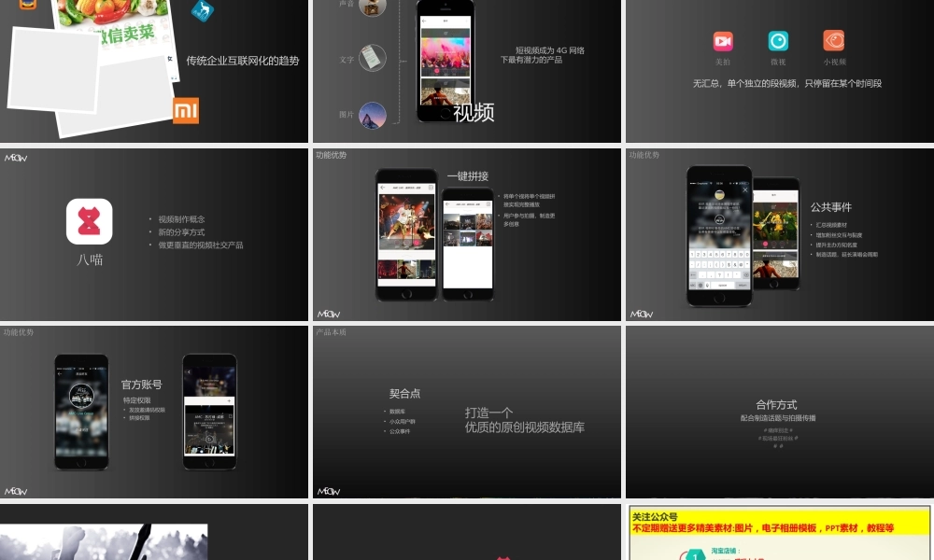
Task: Select the red 八喵 cat logo
Action: click(90, 221)
